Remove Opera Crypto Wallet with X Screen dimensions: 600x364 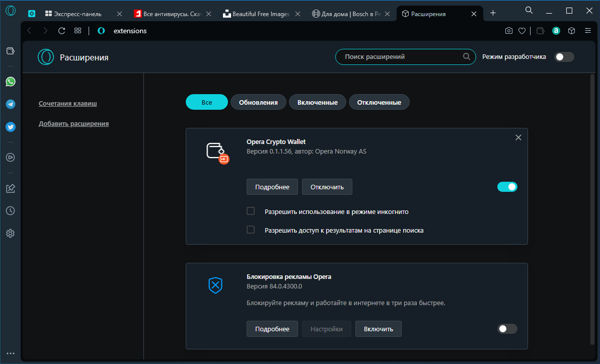pyautogui.click(x=518, y=137)
